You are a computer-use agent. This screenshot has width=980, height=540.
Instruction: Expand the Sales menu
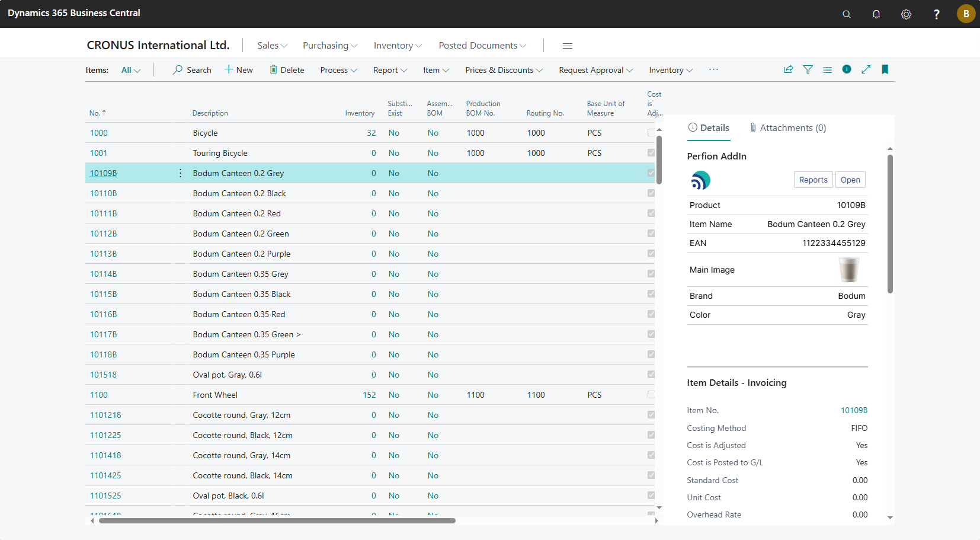pos(272,46)
